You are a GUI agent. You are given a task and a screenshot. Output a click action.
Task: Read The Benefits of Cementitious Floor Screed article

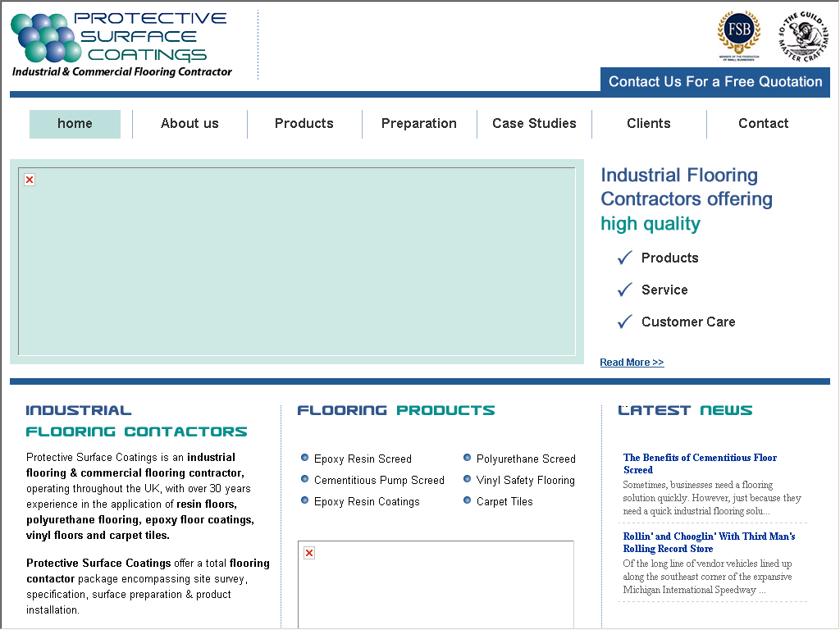point(700,464)
